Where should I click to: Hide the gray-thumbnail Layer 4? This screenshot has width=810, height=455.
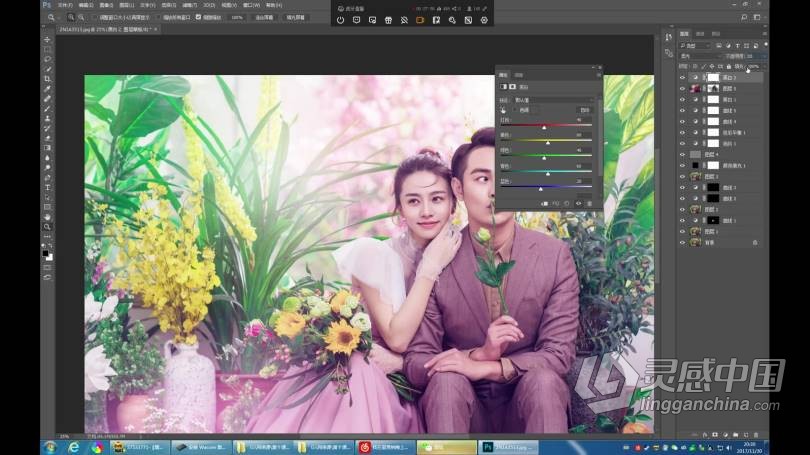(x=682, y=154)
